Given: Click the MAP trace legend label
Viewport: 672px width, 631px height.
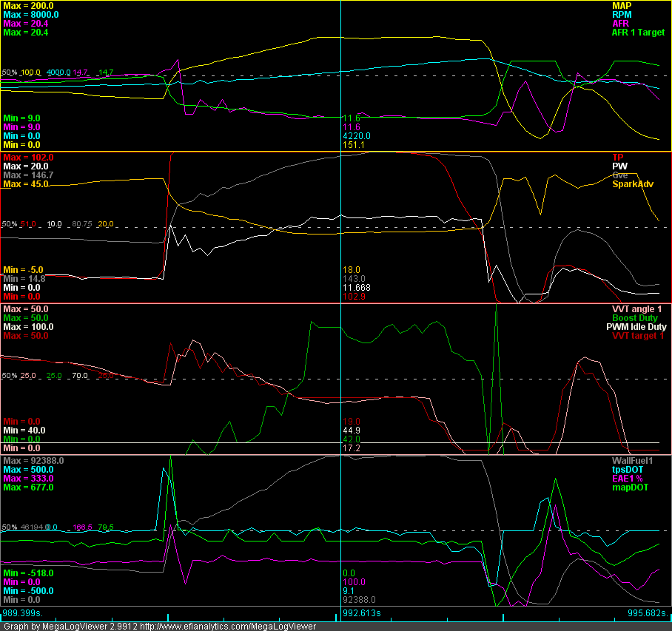Looking at the screenshot, I should tap(622, 6).
